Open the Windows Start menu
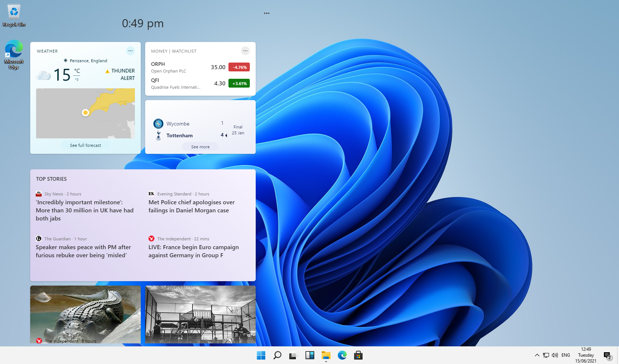This screenshot has height=364, width=619. tap(261, 355)
